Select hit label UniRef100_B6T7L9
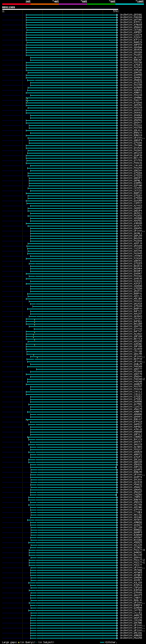Image resolution: width=146 pixels, height=644 pixels. [x=131, y=339]
